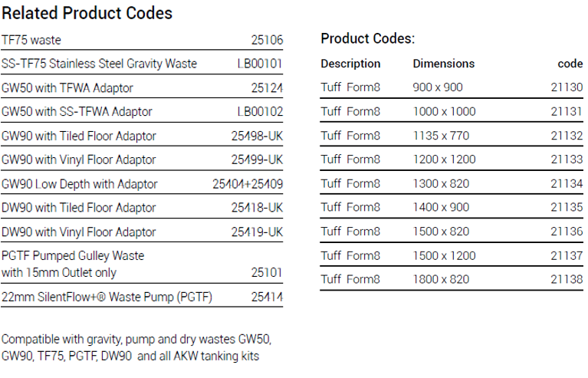Click PGTF Pumped Gulley Waste text
The image size is (588, 378).
pos(73,256)
